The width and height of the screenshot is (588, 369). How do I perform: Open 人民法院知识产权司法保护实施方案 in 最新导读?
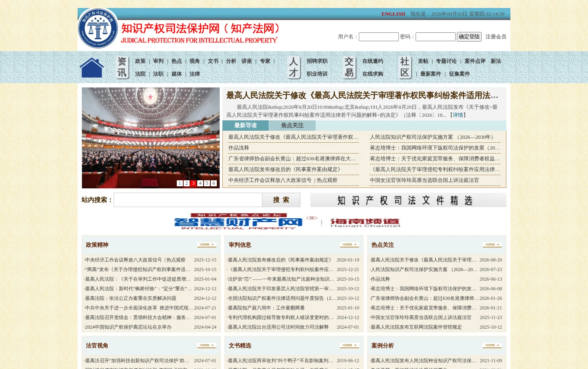click(x=433, y=137)
